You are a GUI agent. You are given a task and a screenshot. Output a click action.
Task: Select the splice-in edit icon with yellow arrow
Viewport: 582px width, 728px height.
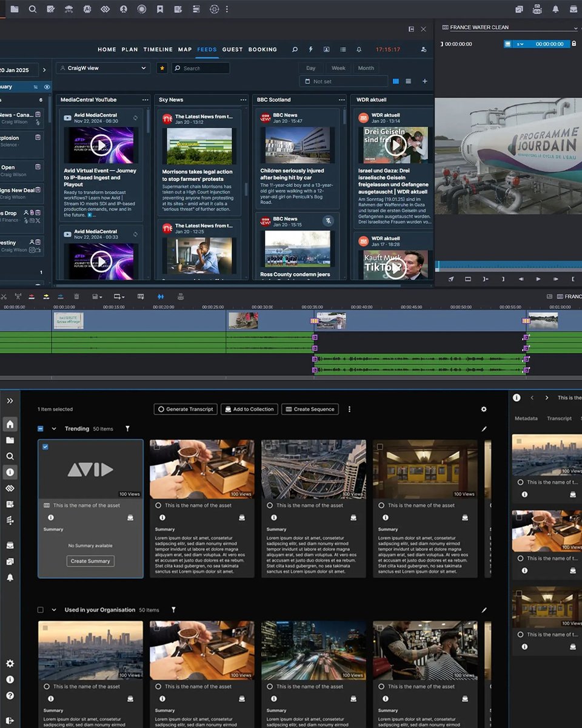[46, 296]
